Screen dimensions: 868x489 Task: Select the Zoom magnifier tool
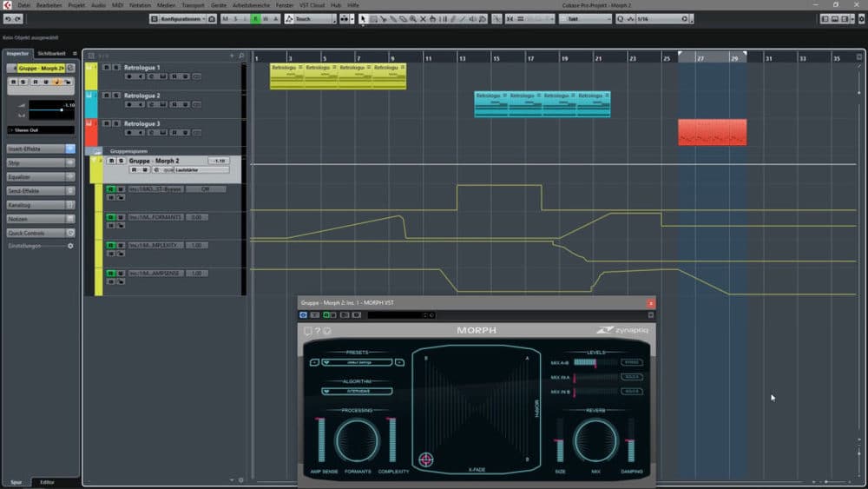(x=413, y=19)
